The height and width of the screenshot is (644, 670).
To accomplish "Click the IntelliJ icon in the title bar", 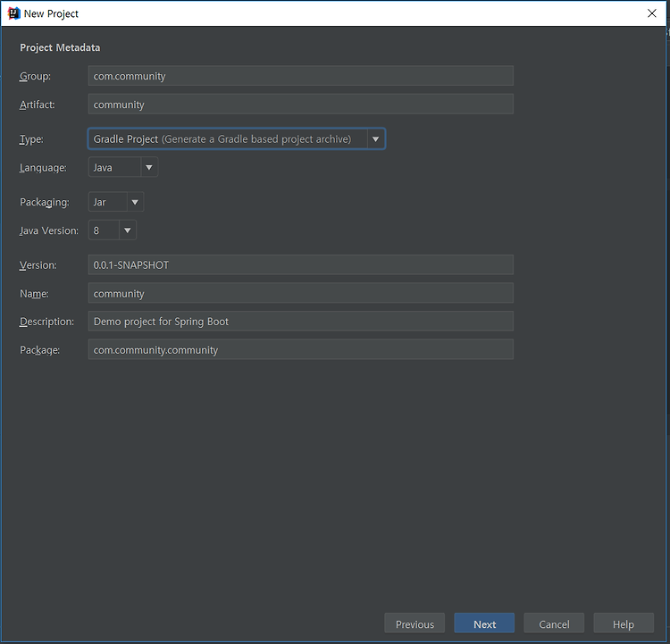I will click(x=13, y=13).
